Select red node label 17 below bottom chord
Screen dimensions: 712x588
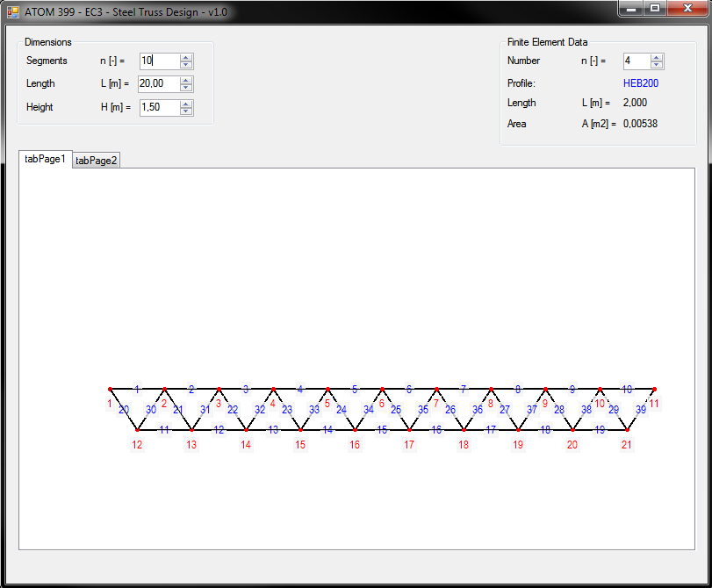(x=409, y=445)
